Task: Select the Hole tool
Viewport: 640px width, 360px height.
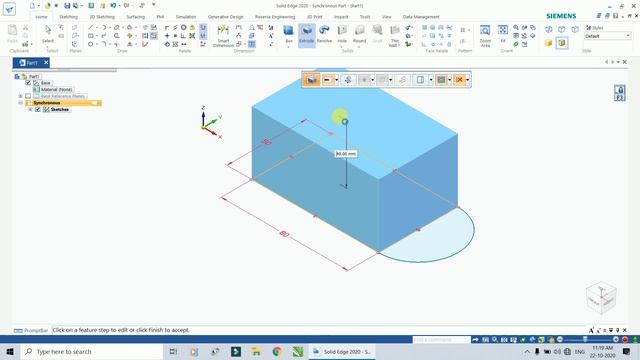Action: [342, 34]
